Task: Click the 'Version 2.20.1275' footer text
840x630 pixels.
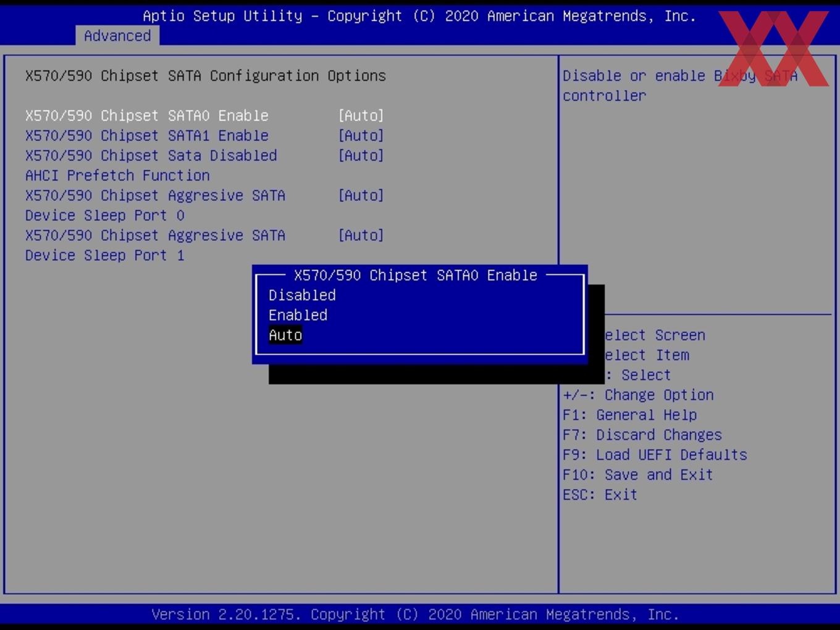Action: click(x=225, y=615)
